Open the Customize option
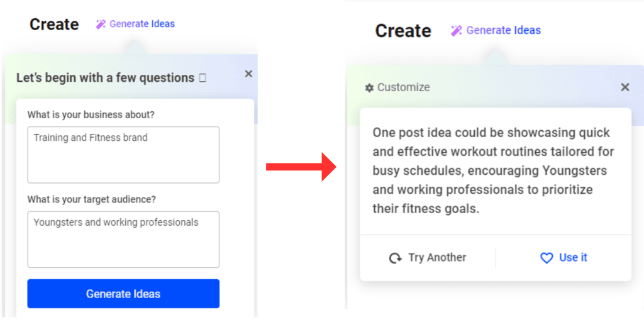The image size is (644, 322). [403, 87]
